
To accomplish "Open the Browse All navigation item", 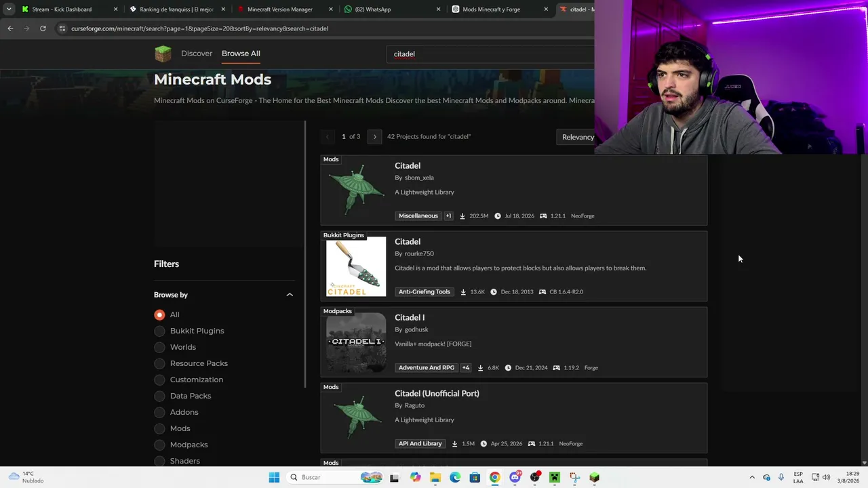I will tap(241, 54).
